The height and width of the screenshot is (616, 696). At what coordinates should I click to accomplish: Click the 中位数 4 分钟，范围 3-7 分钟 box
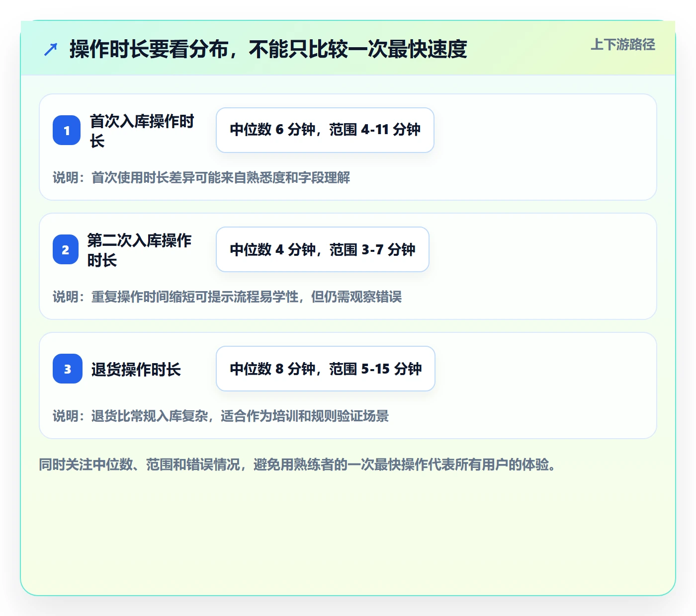[323, 249]
